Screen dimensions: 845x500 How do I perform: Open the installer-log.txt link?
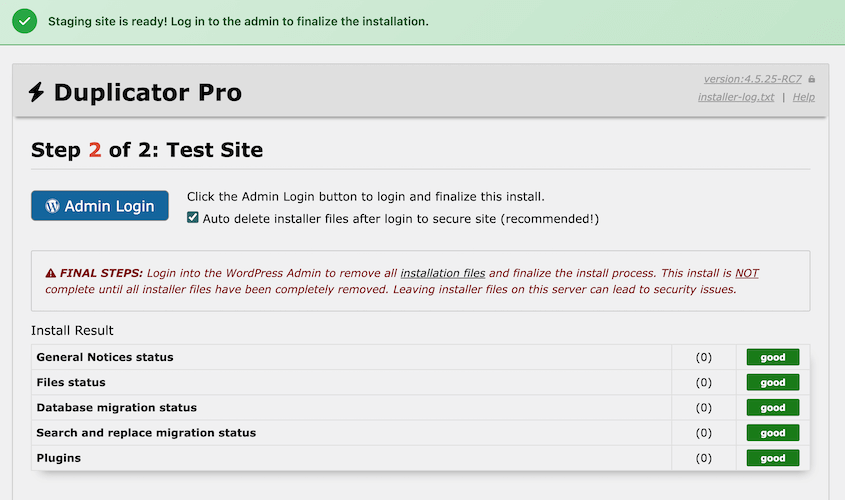(736, 97)
